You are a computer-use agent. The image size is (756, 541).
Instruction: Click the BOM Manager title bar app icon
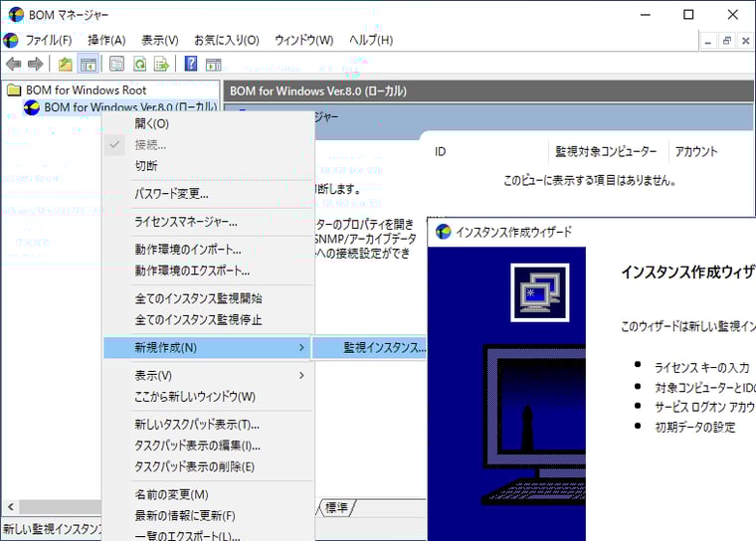click(16, 15)
